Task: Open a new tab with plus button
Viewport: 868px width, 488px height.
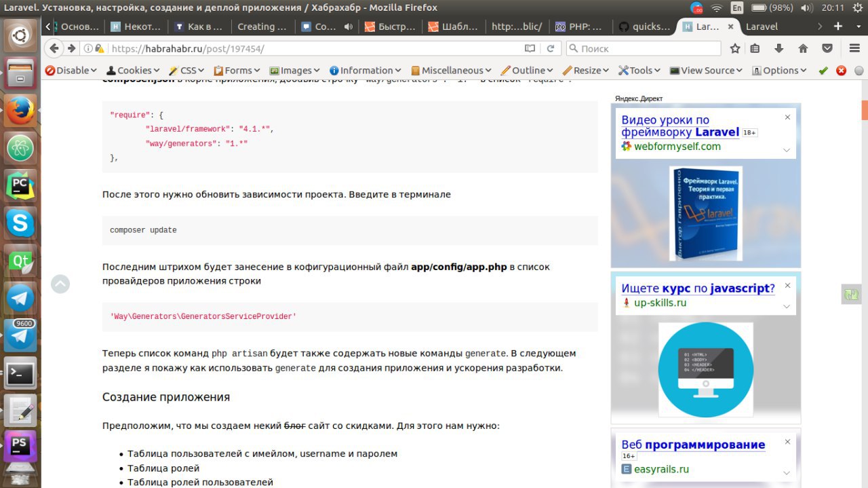Action: (838, 26)
